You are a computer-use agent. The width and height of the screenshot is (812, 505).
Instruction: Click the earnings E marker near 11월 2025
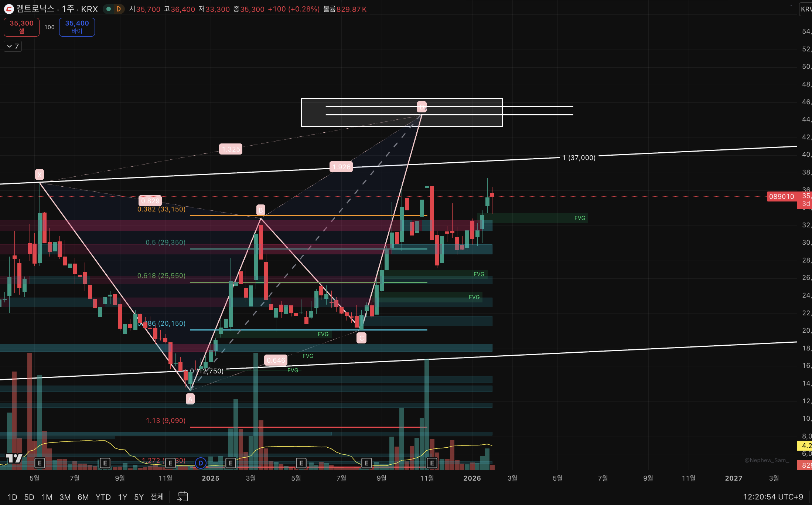click(x=432, y=463)
